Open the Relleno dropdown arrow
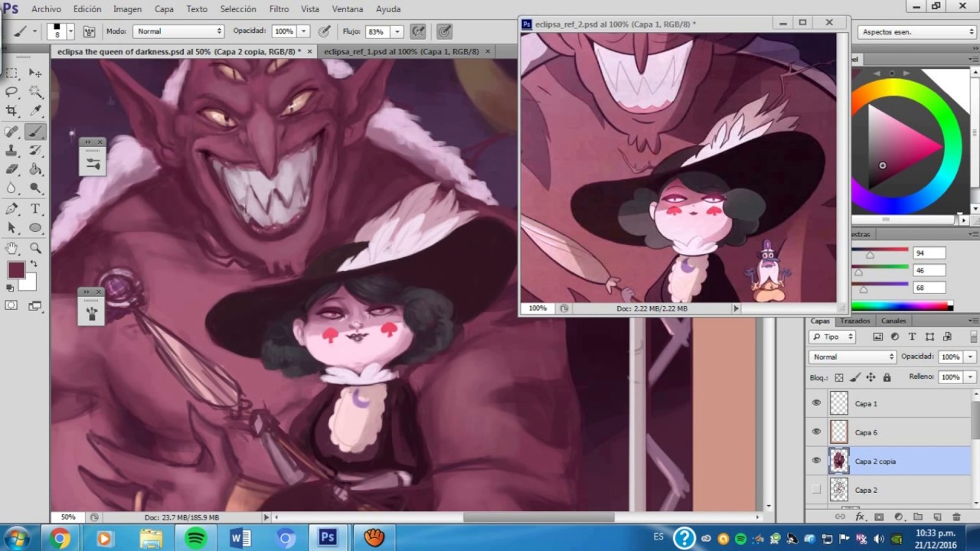Image resolution: width=980 pixels, height=551 pixels. click(x=971, y=377)
